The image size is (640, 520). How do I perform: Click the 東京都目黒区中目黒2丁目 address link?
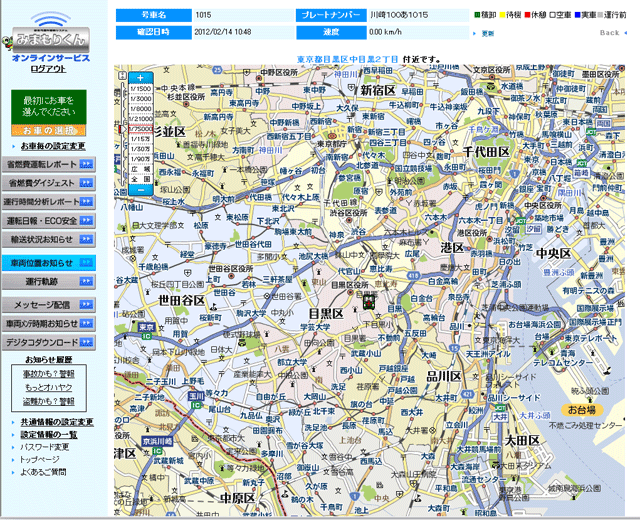click(x=347, y=59)
